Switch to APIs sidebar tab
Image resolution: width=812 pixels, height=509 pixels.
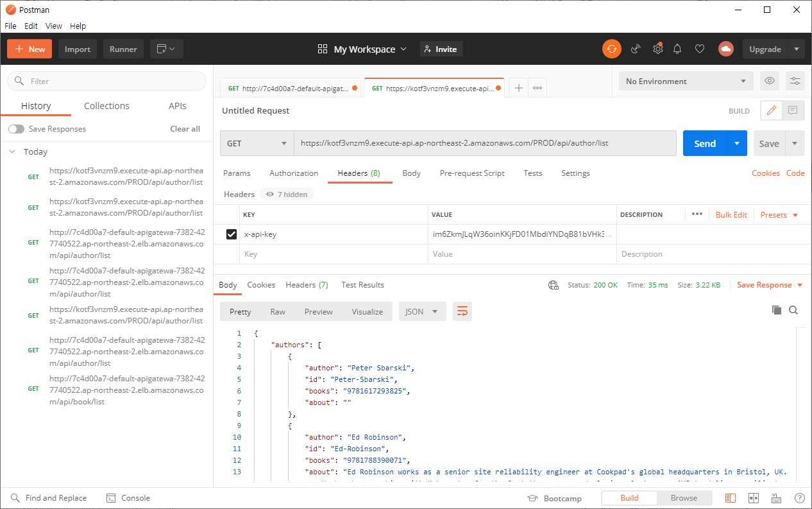click(178, 106)
